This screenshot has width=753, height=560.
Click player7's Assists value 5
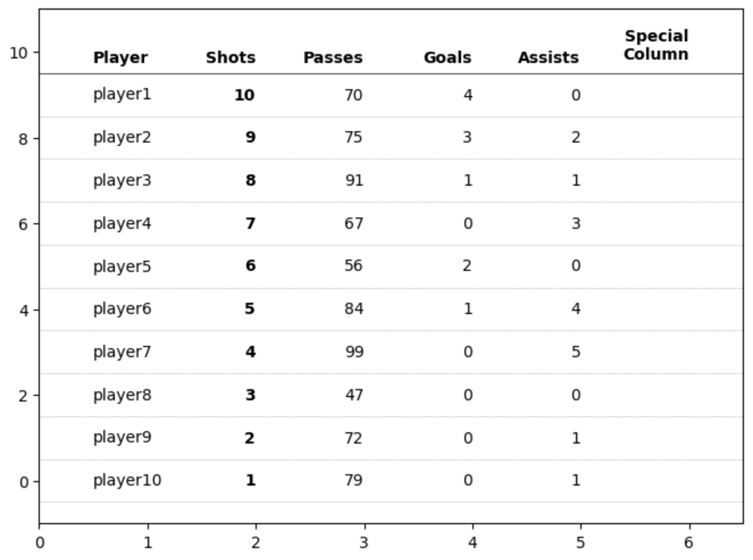click(x=575, y=352)
